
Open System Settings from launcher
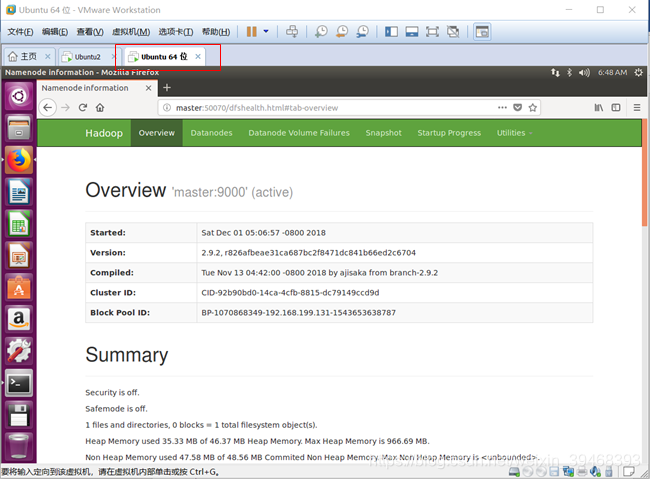pyautogui.click(x=19, y=351)
